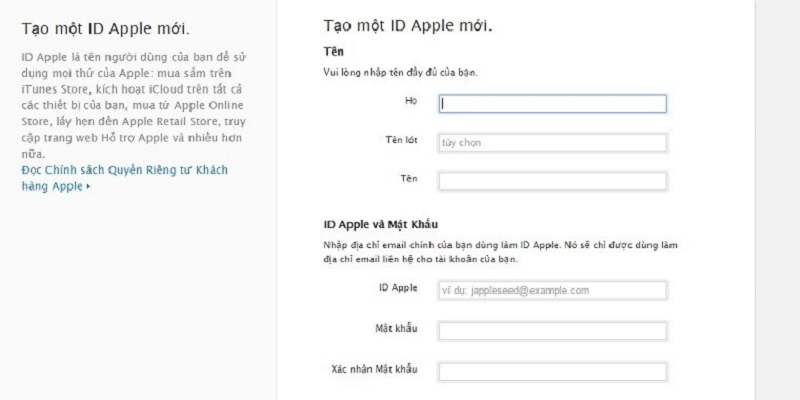Click the Họ (last name) input field
Screen dimensions: 800x400
point(553,104)
